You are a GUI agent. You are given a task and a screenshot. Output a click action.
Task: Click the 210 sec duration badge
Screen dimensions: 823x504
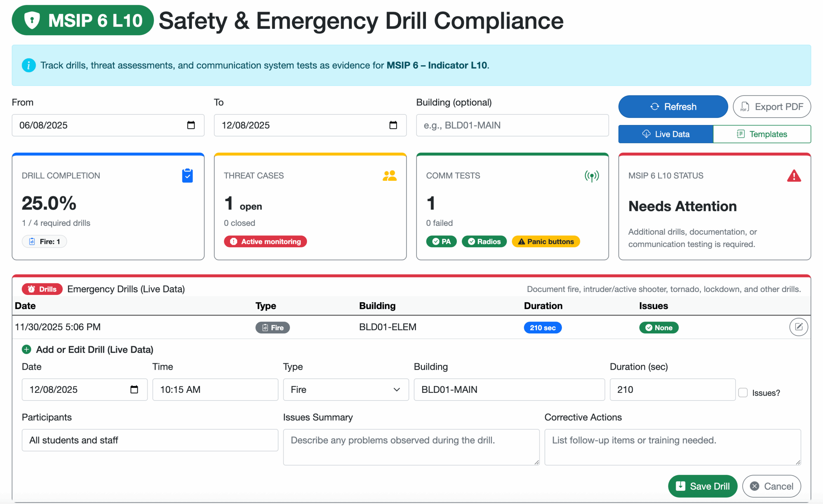542,327
